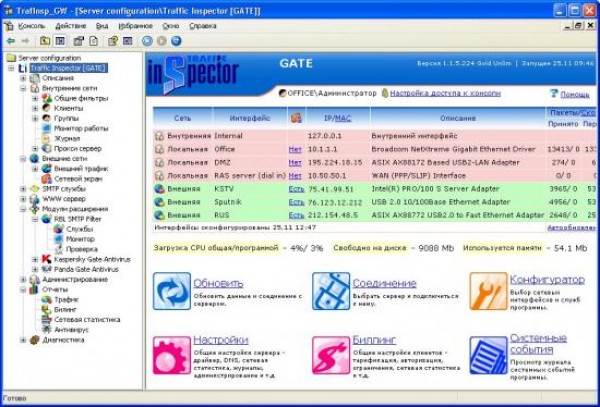
Task: Open the Действие menu
Action: coord(71,25)
